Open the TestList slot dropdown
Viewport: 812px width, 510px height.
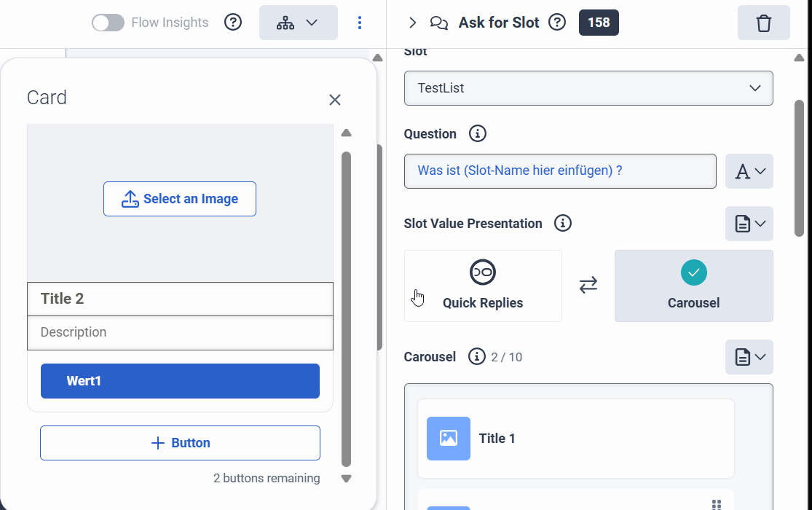click(588, 88)
